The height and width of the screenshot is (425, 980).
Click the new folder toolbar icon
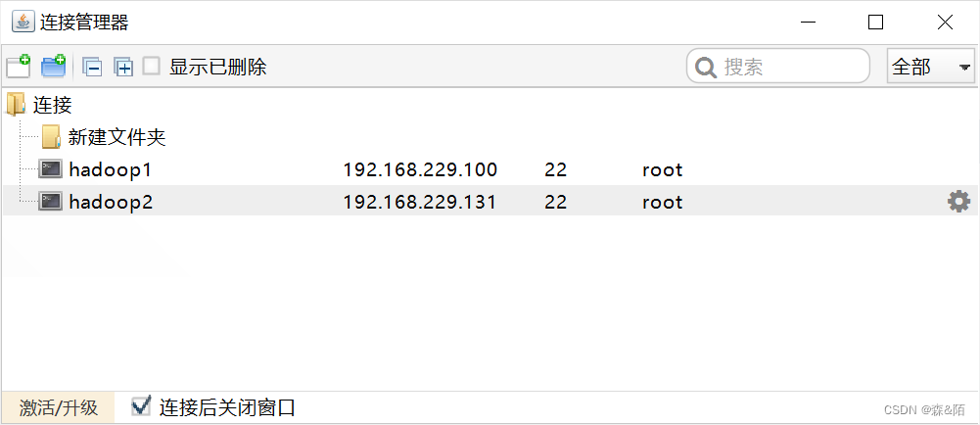(53, 67)
